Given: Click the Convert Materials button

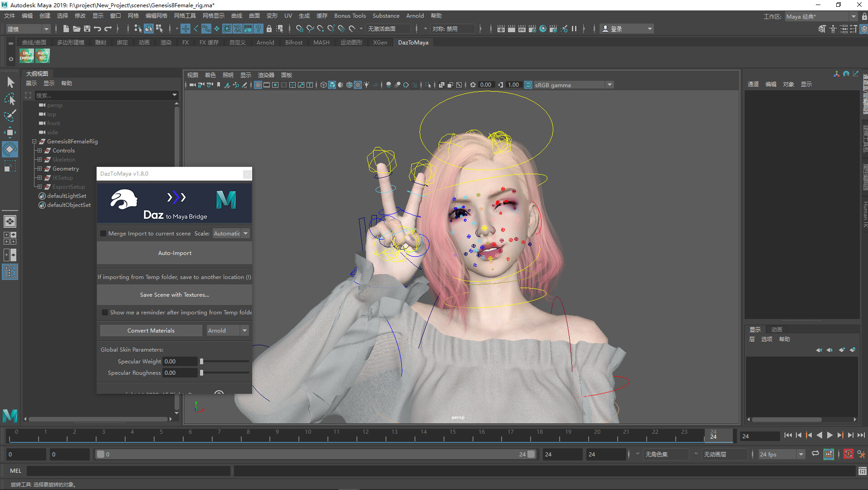Looking at the screenshot, I should pyautogui.click(x=151, y=331).
